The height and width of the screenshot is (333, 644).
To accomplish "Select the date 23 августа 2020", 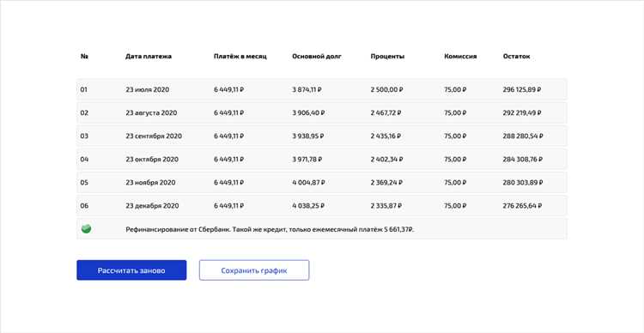I will point(151,112).
